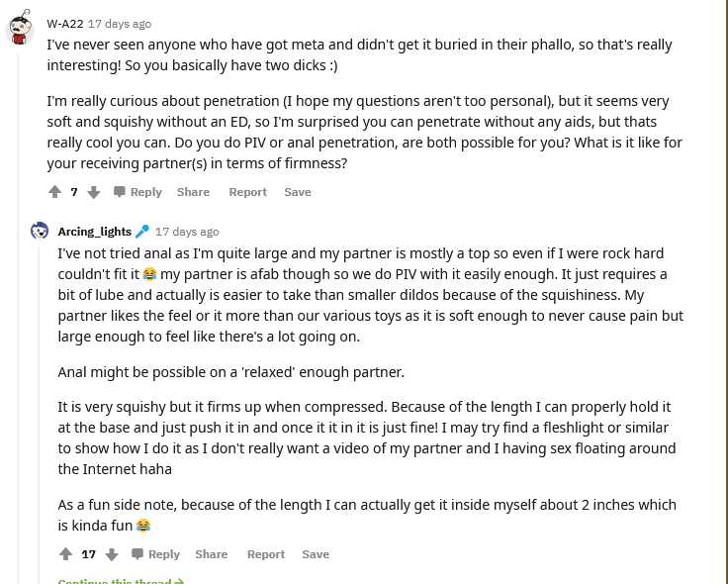Click the microphone flair icon
Screen dimensions: 728x584
click(142, 231)
